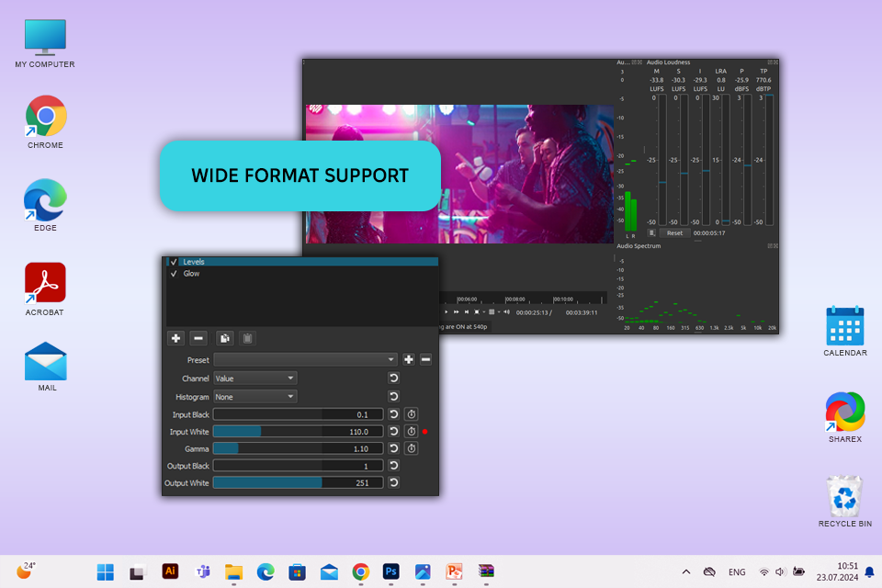This screenshot has height=588, width=882.
Task: Uncheck the Glow filter
Action: coord(173,274)
